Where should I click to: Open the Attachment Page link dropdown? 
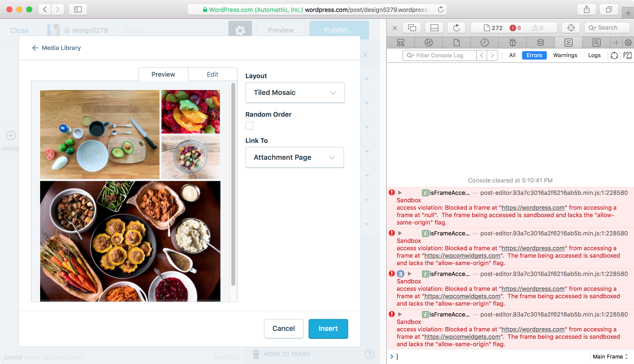pos(295,157)
